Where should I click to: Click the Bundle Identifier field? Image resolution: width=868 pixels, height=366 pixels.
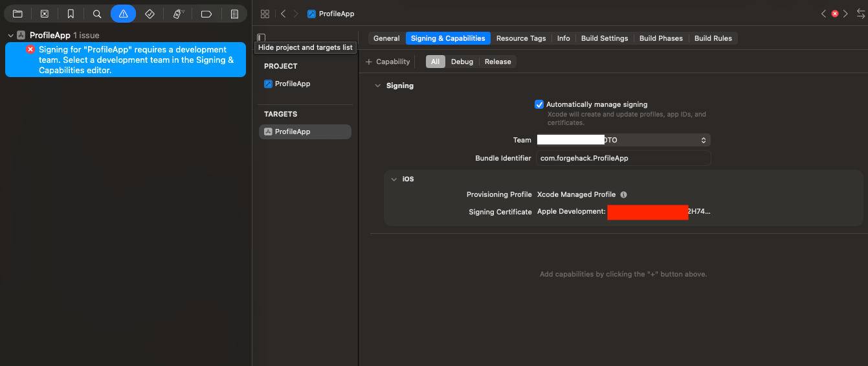pos(623,158)
